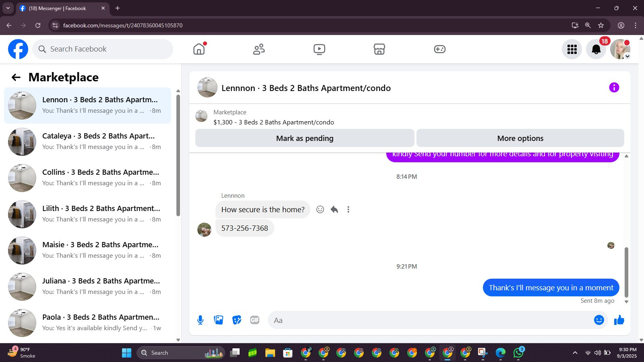Open a new browser tab
Screen dimensions: 644x362
[118, 8]
